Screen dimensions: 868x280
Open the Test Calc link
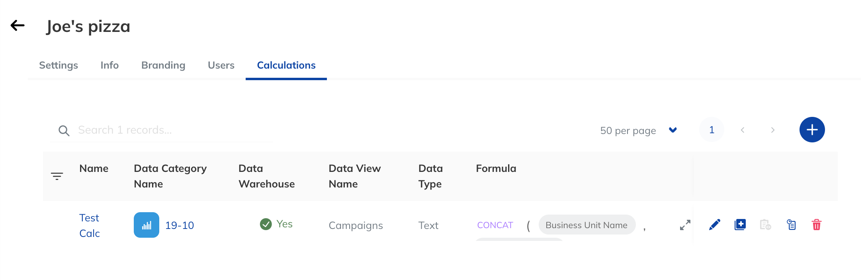(90, 225)
